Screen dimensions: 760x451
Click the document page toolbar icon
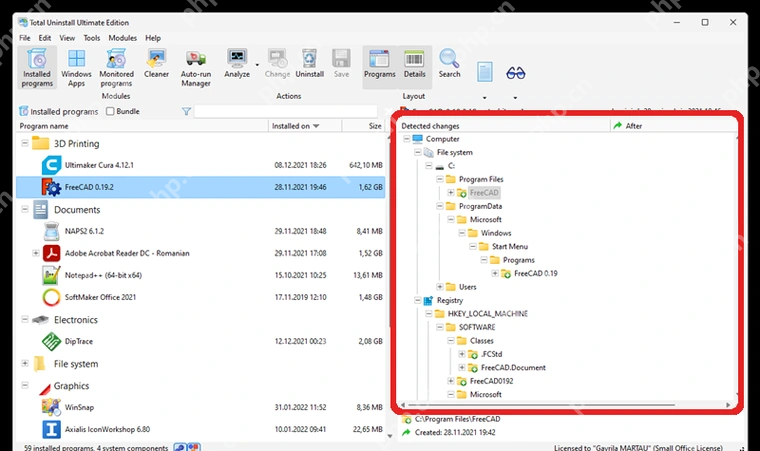pyautogui.click(x=484, y=72)
